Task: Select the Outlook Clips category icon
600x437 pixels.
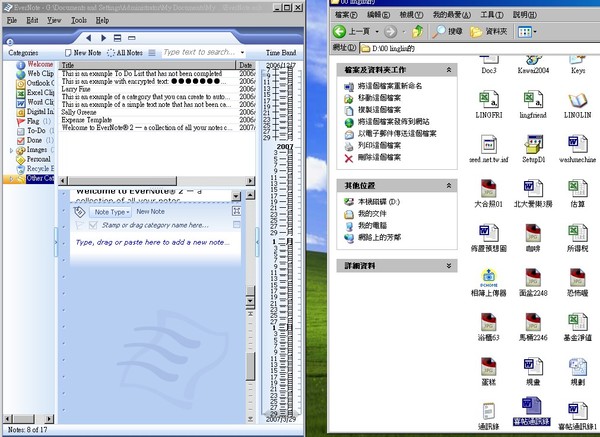Action: 21,83
